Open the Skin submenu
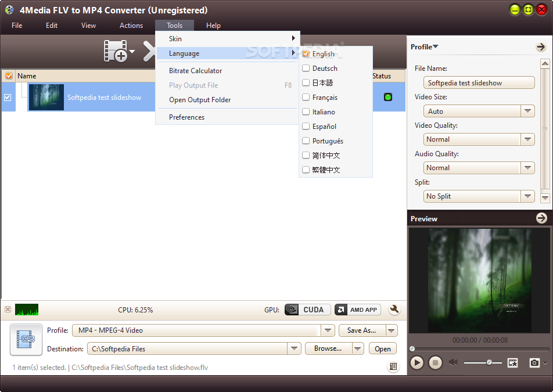Viewport: 553px width, 392px height. [x=228, y=39]
